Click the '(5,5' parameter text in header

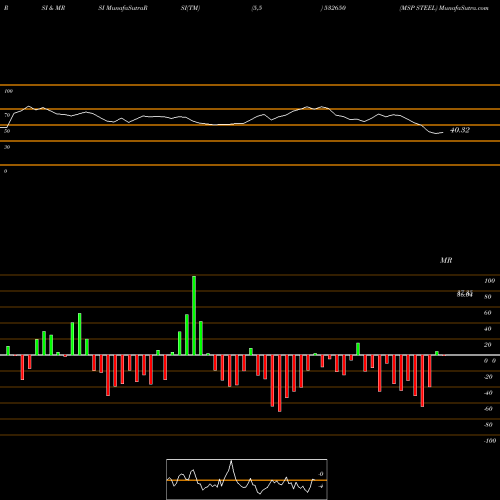[x=257, y=8]
